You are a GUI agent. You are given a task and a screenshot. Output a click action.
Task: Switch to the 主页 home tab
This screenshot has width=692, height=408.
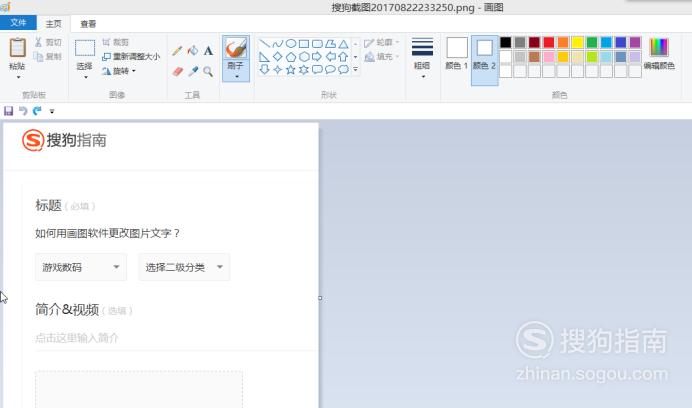pyautogui.click(x=53, y=23)
